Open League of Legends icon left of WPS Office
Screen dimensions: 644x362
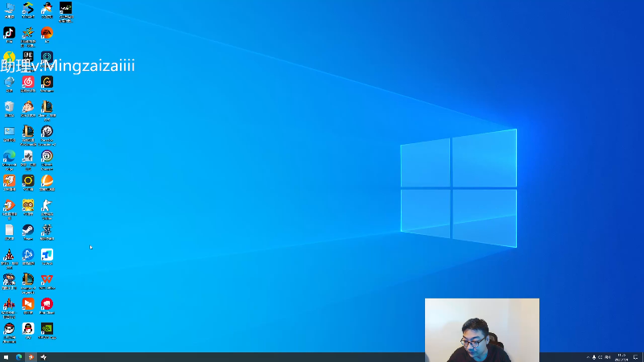click(28, 283)
